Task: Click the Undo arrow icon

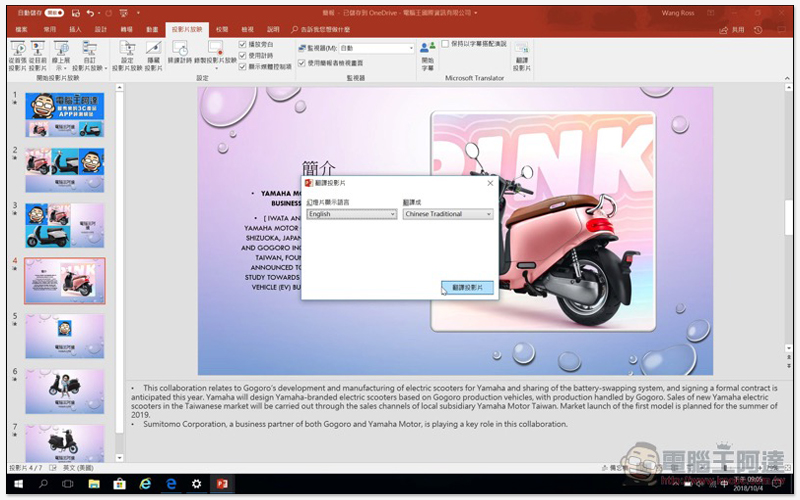Action: pos(90,13)
